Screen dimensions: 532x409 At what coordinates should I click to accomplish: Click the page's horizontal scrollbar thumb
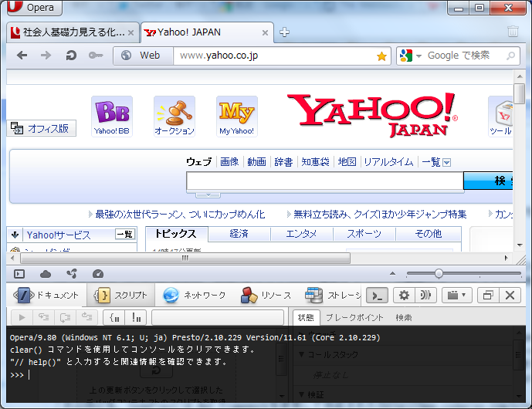tap(185, 258)
